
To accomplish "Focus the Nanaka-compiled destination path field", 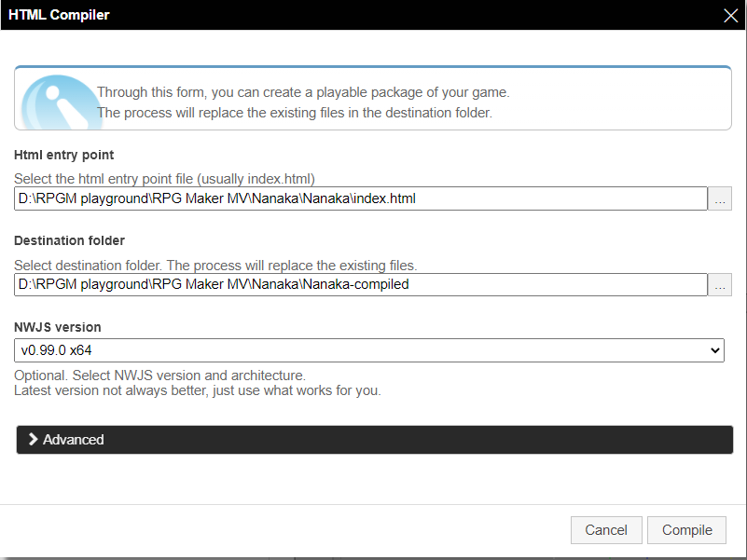I will click(x=361, y=284).
